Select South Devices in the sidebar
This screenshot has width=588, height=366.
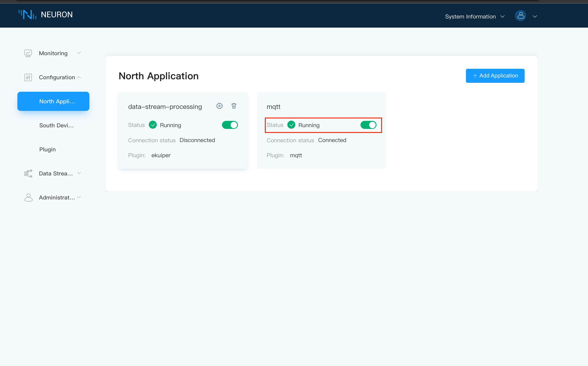(56, 125)
